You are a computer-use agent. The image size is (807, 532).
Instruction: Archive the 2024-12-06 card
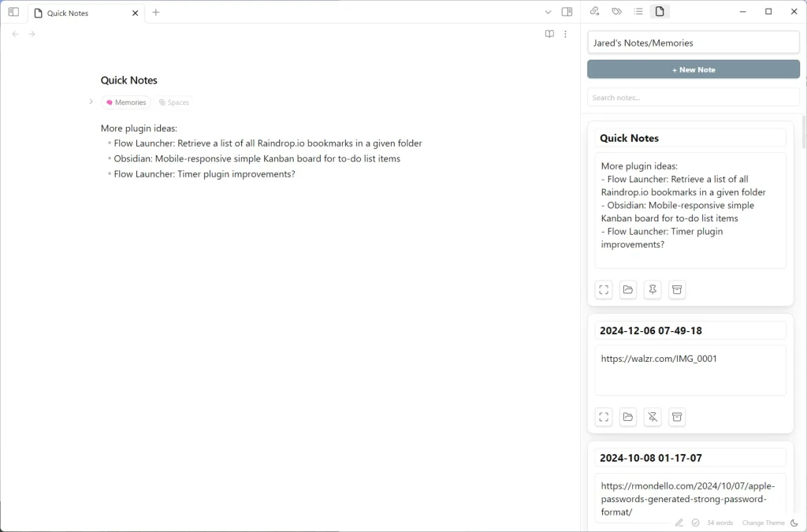tap(677, 417)
